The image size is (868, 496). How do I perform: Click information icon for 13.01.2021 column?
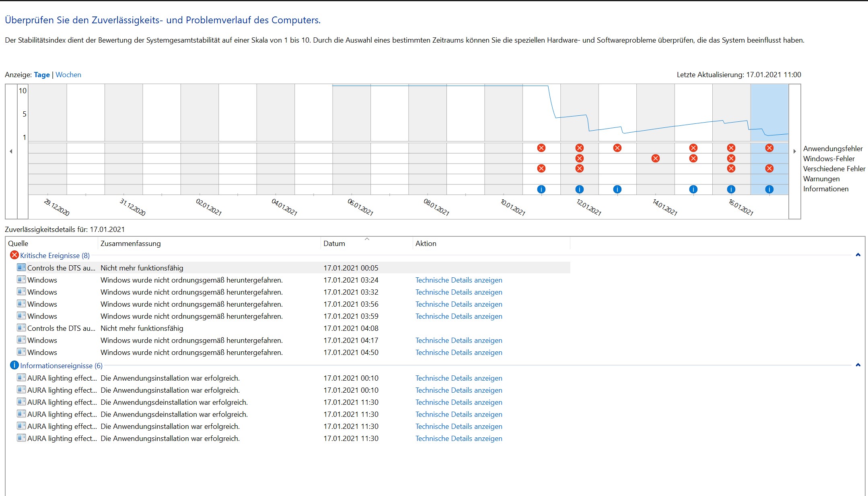click(x=617, y=189)
